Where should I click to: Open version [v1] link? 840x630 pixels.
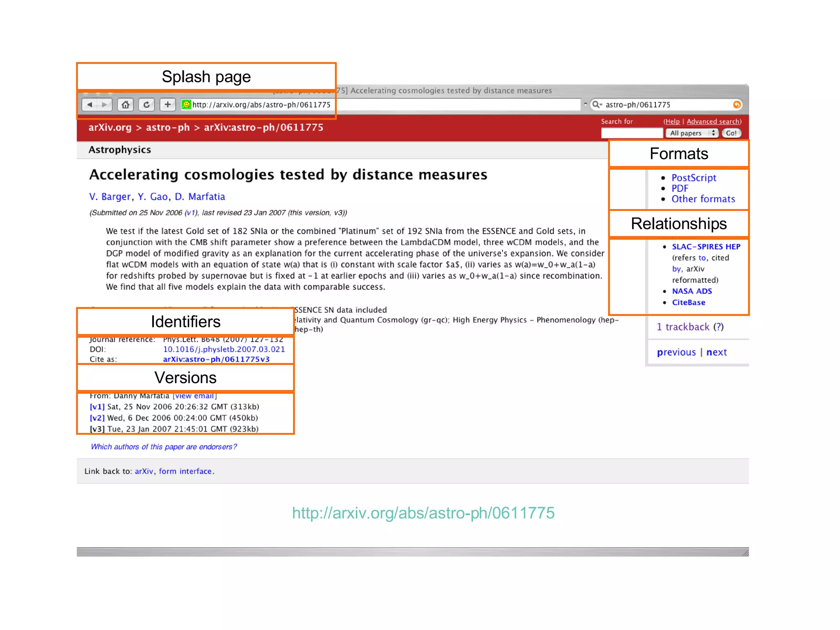(x=97, y=407)
